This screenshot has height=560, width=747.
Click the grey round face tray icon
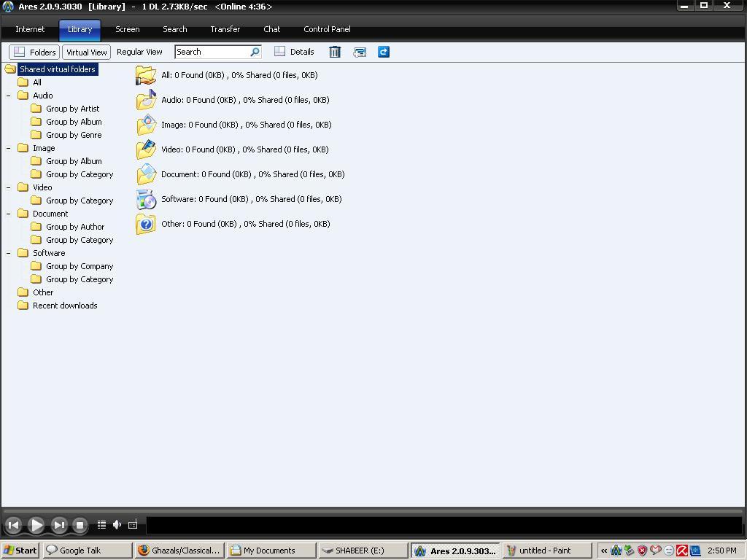coord(669,551)
